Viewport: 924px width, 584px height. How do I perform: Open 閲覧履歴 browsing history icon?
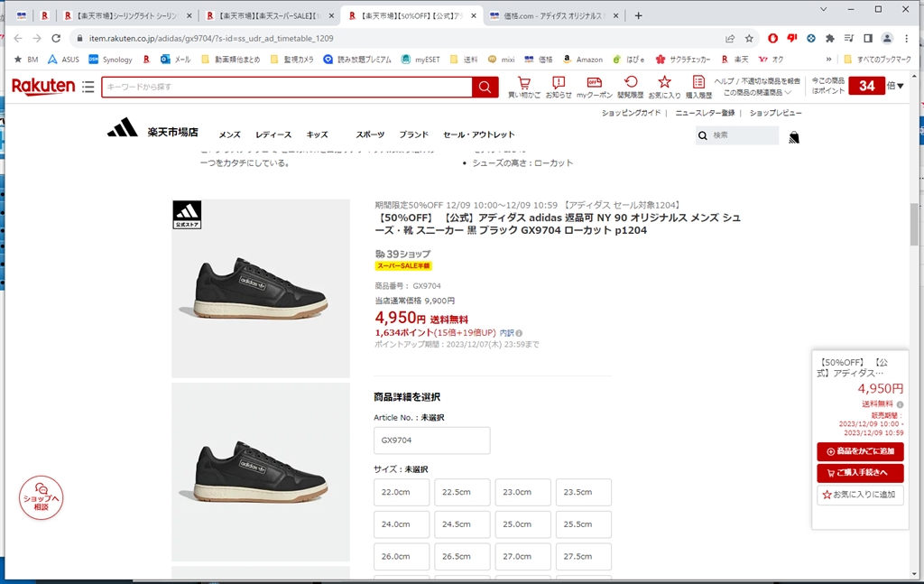631,88
